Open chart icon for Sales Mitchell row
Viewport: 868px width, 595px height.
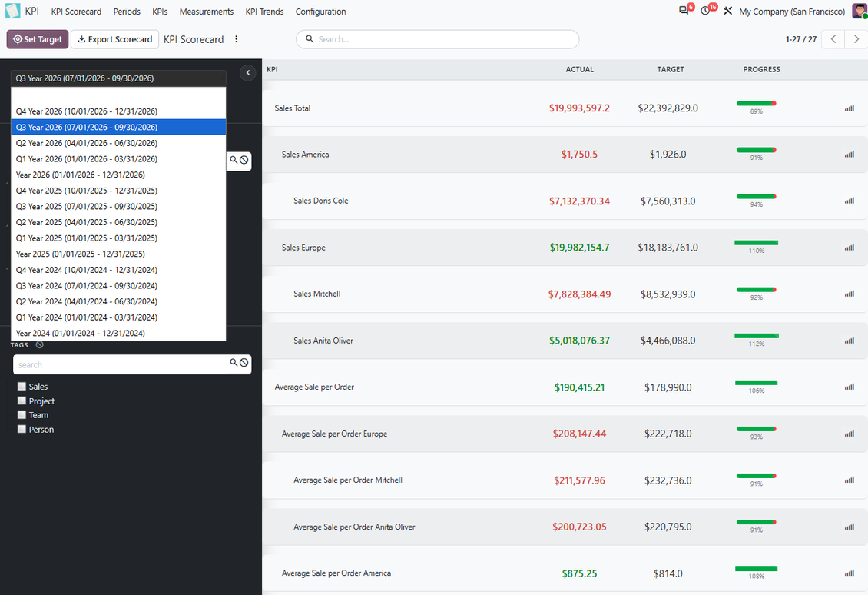coord(849,294)
